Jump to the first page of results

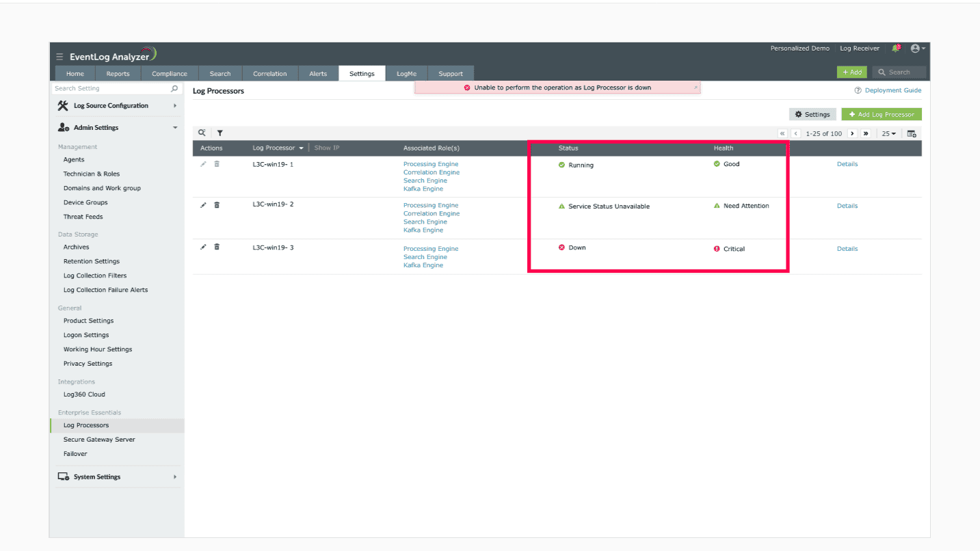[x=783, y=133]
